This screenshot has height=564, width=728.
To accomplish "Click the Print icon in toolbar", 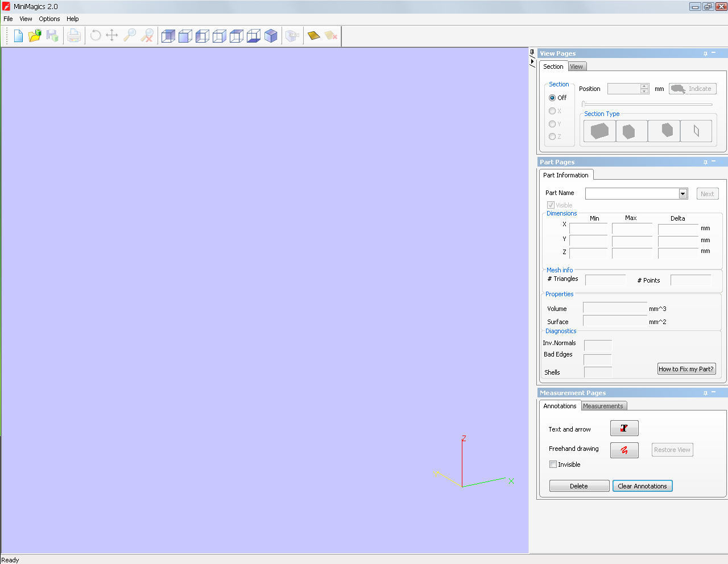I will (x=74, y=36).
